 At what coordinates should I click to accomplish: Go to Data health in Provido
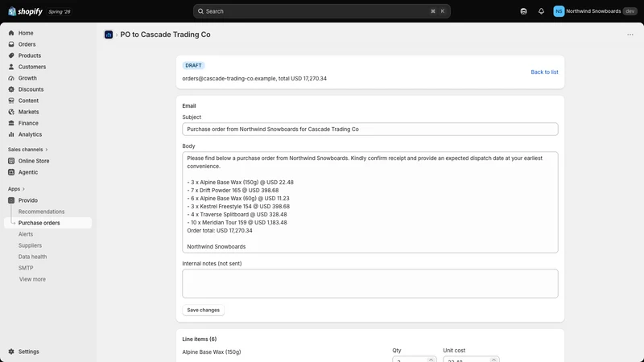pyautogui.click(x=32, y=257)
